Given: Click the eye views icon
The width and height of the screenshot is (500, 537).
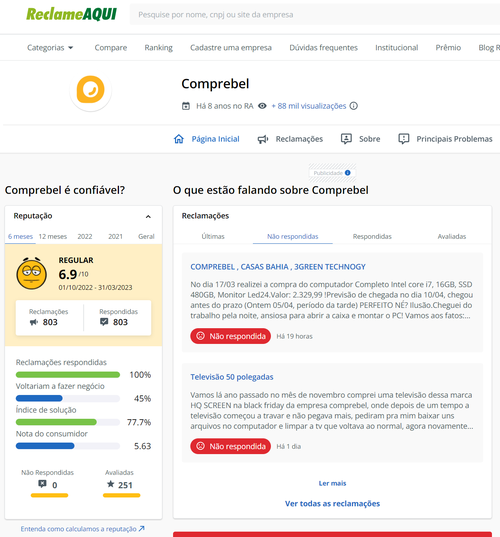Looking at the screenshot, I should [262, 106].
